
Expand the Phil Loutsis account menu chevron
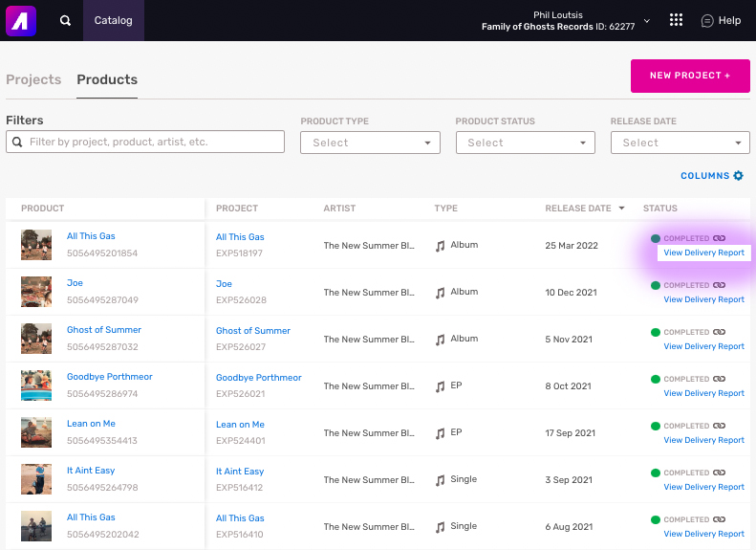(x=647, y=20)
